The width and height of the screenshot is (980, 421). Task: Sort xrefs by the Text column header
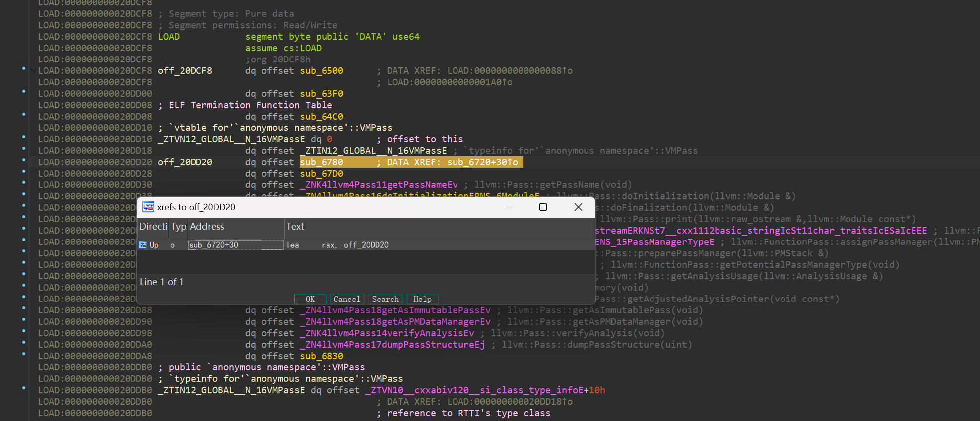pyautogui.click(x=439, y=227)
